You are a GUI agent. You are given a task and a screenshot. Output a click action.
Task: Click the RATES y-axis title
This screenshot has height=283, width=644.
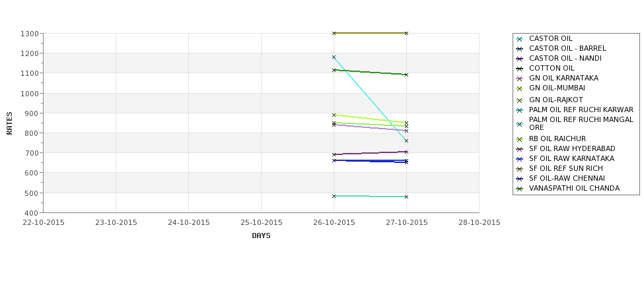pyautogui.click(x=9, y=123)
